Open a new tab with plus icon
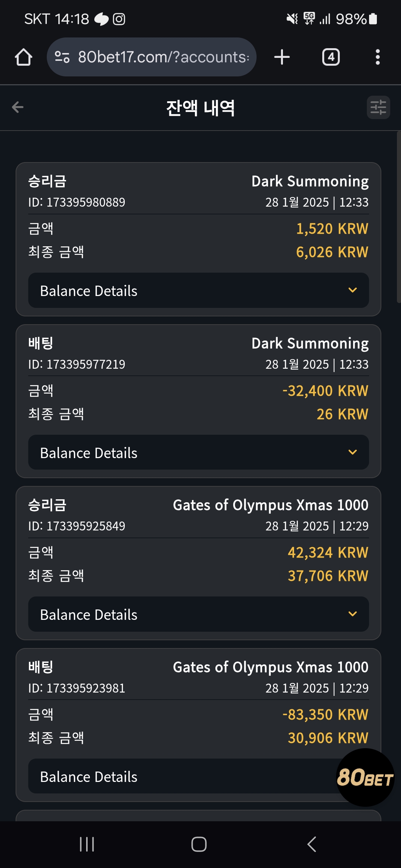The width and height of the screenshot is (401, 868). coord(282,57)
